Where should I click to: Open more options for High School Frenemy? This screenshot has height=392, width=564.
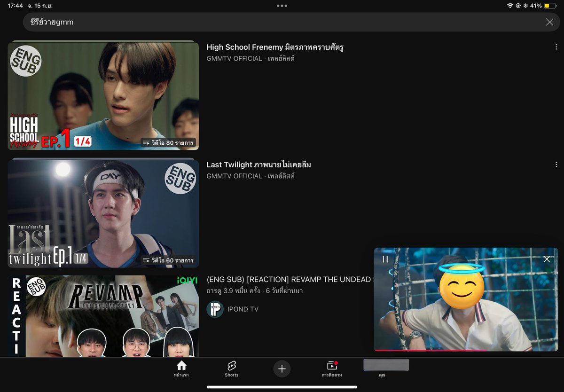point(556,47)
